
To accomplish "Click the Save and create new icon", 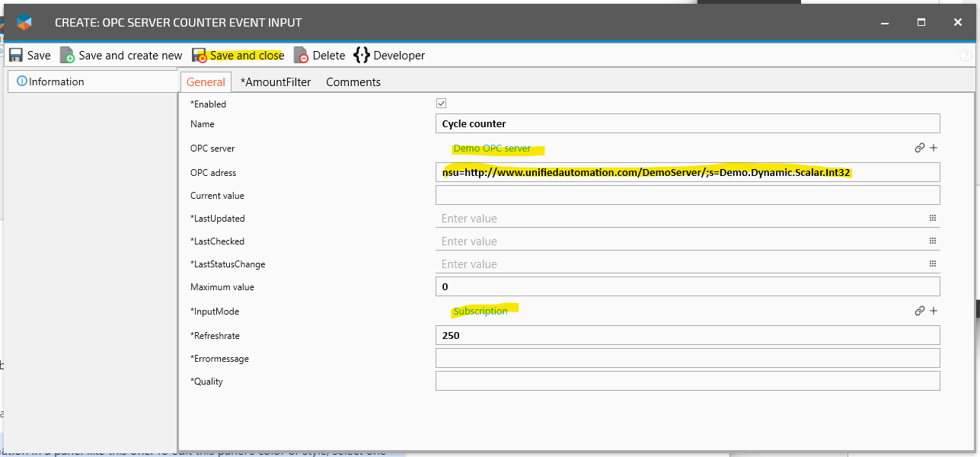I will [67, 56].
